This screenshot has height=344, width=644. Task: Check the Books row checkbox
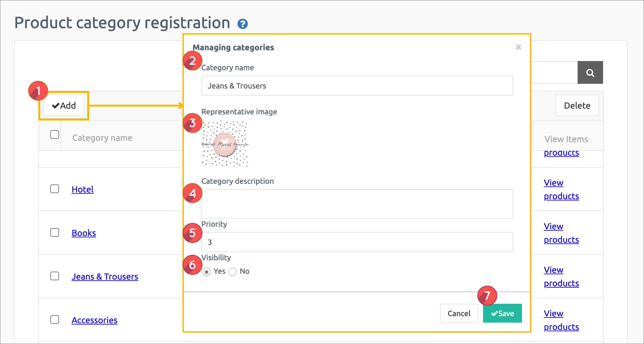(x=55, y=233)
